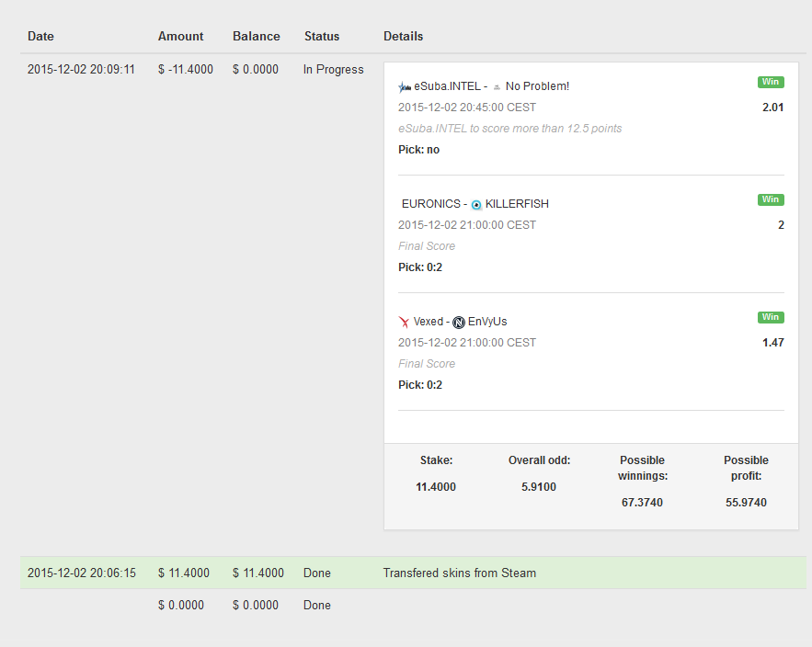Select the Date column header

coord(40,36)
